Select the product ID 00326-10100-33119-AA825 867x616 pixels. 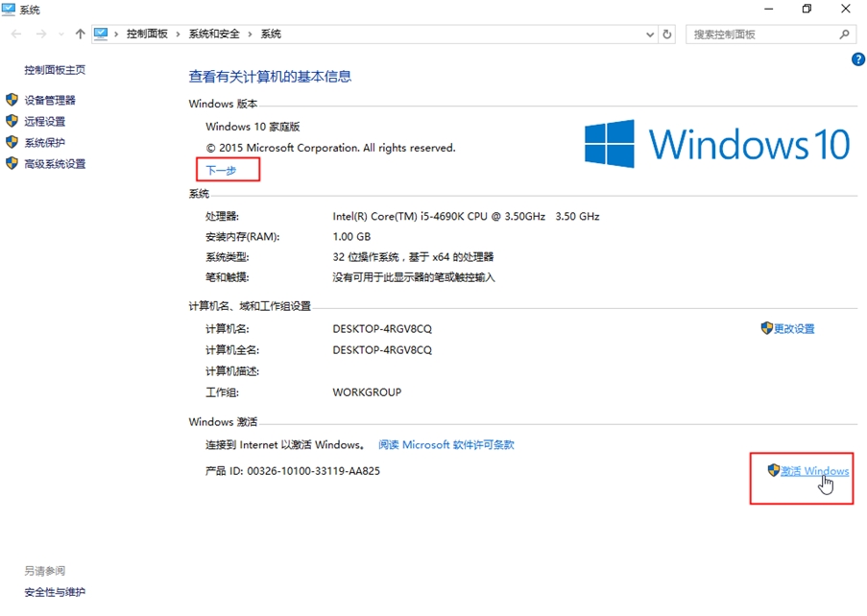click(x=314, y=471)
